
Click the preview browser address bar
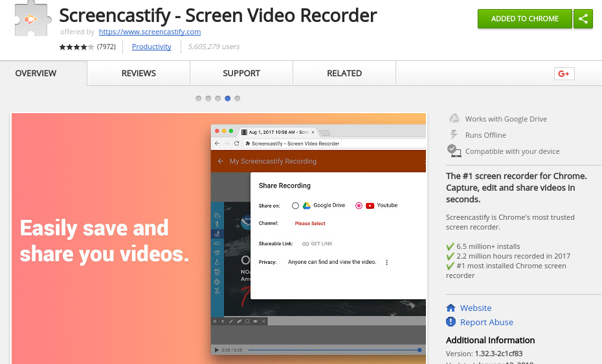click(x=334, y=144)
